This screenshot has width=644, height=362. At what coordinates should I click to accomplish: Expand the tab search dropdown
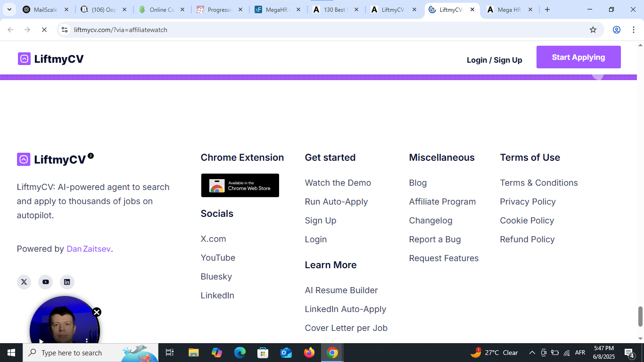(9, 9)
